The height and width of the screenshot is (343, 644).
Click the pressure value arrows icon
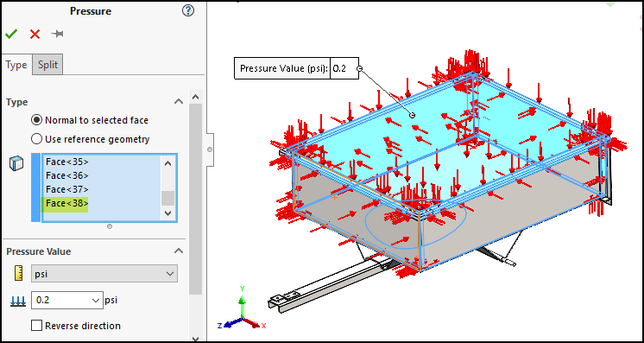coord(17,302)
